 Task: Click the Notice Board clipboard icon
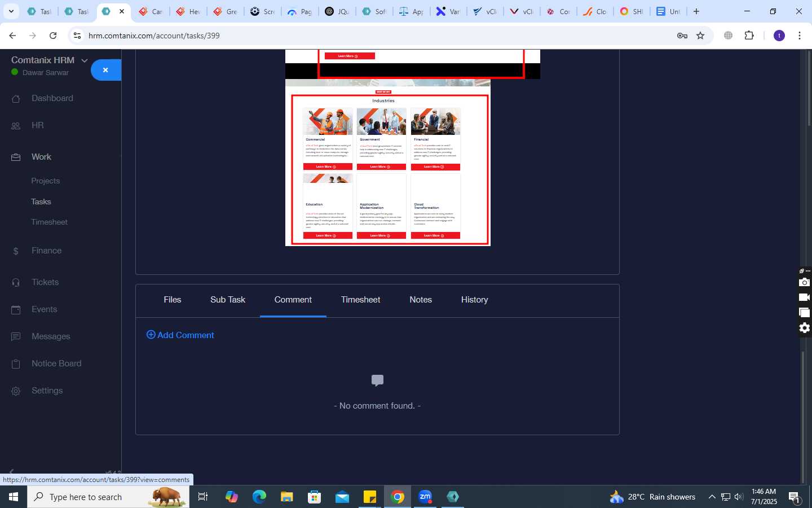tap(16, 364)
